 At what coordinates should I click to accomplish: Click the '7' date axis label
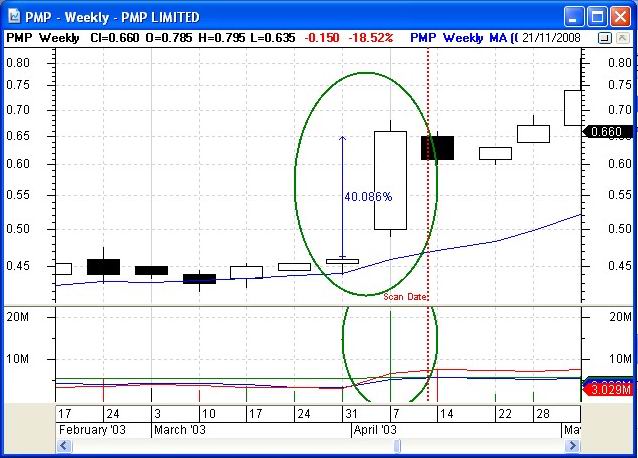(x=396, y=414)
